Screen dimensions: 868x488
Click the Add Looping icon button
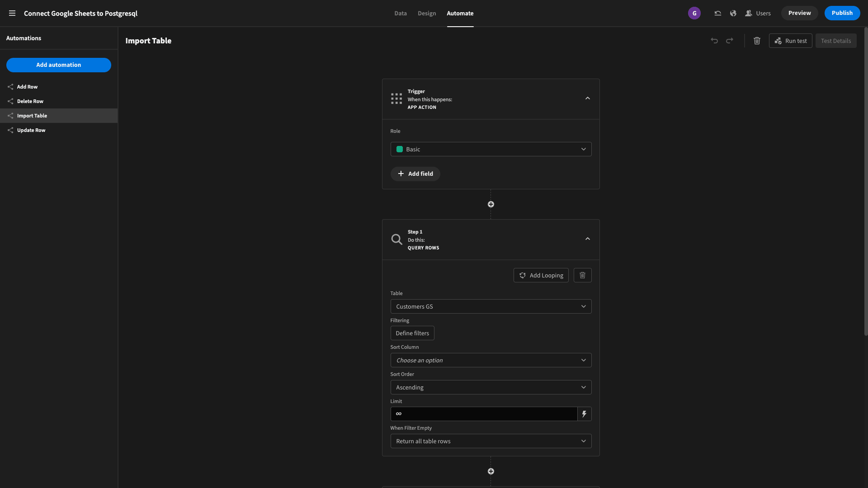pos(541,275)
